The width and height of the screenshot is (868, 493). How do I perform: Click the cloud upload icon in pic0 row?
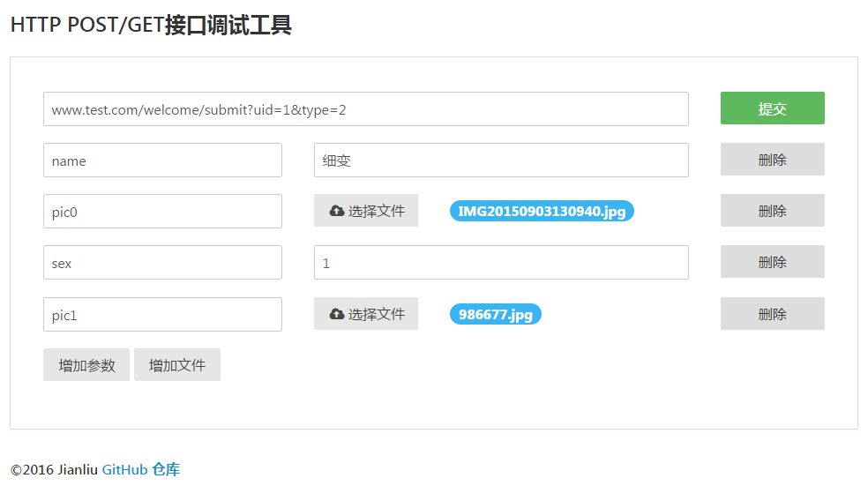(x=336, y=211)
